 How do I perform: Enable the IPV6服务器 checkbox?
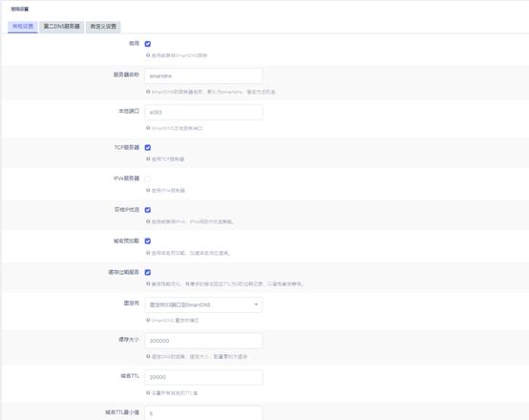point(148,178)
